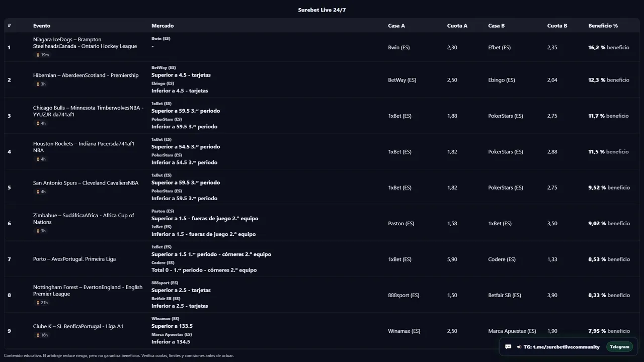This screenshot has height=362, width=644.
Task: Click the Beneficio % column header
Action: (603, 26)
